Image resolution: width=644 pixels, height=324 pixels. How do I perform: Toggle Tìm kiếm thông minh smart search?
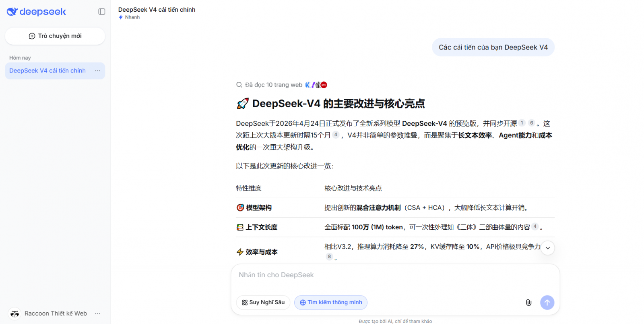click(x=330, y=302)
